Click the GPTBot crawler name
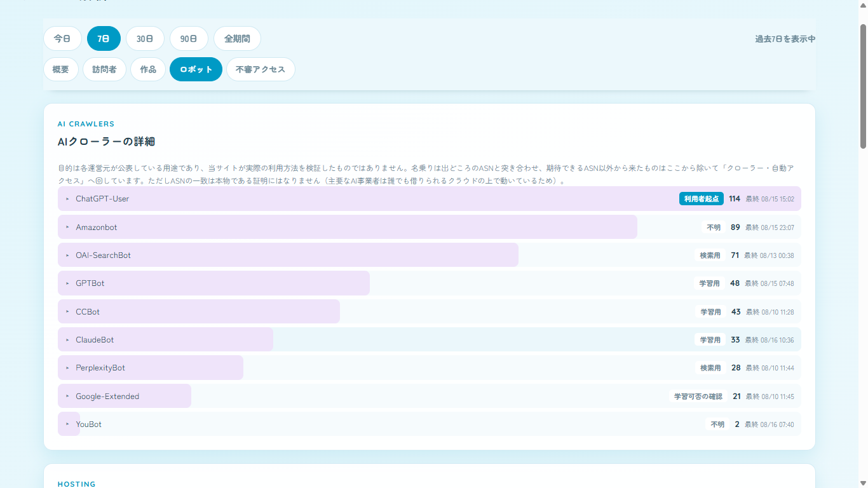The image size is (868, 488). pos(90,283)
